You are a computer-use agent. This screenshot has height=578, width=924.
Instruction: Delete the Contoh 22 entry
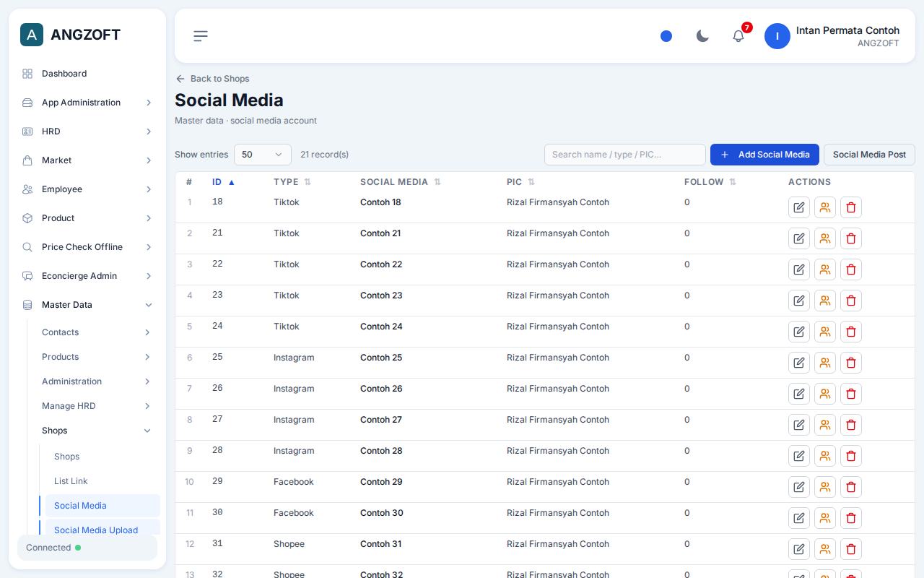click(851, 269)
